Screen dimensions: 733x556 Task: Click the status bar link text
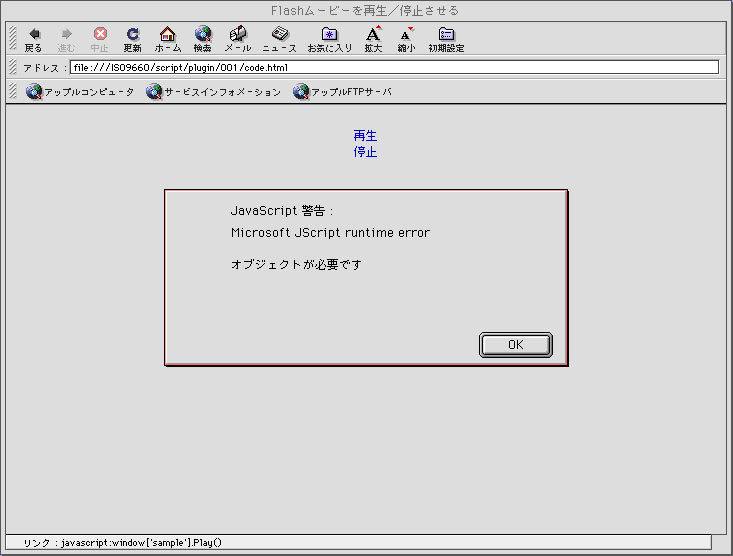coord(122,542)
